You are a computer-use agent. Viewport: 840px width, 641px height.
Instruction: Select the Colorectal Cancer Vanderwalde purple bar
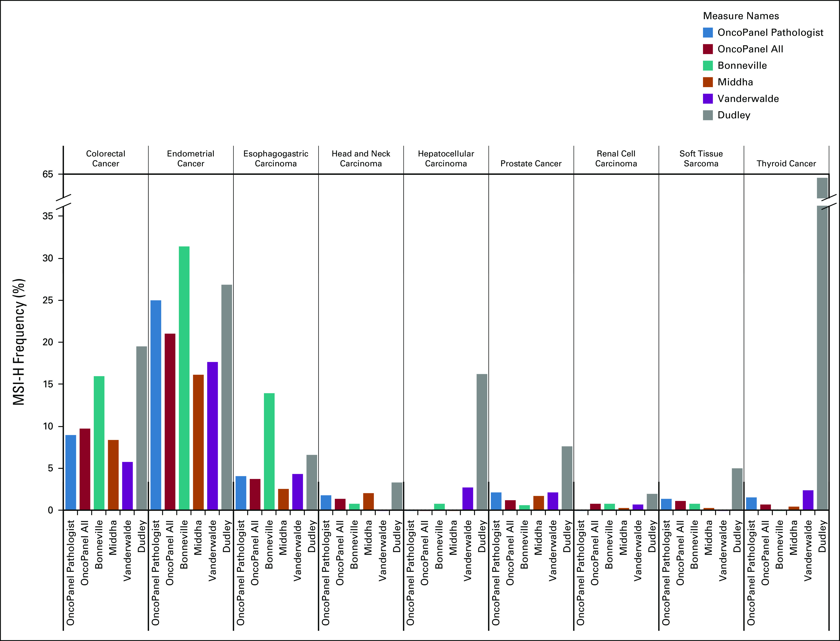pos(127,486)
